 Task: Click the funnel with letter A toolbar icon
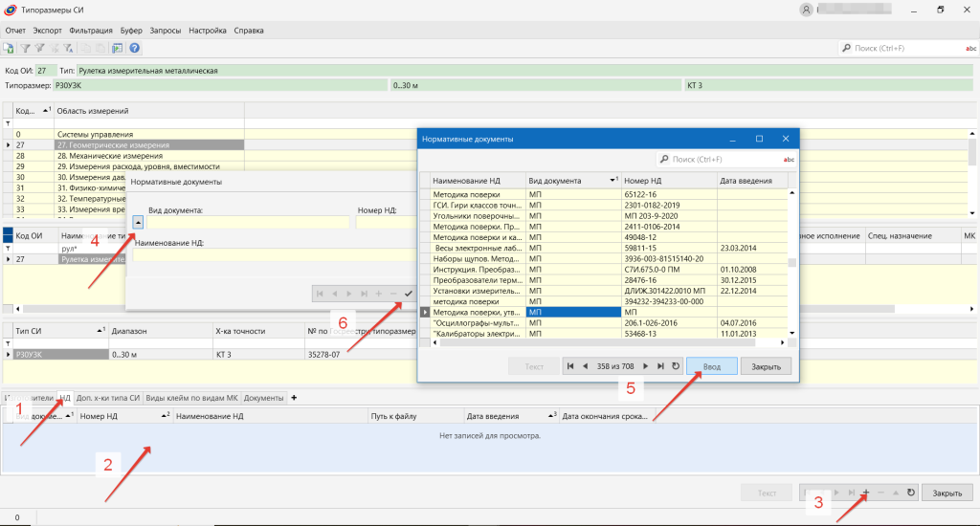tap(68, 48)
